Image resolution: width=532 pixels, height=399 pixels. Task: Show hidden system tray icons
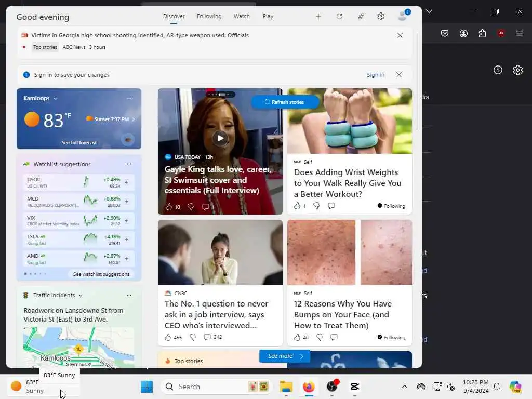click(x=404, y=387)
